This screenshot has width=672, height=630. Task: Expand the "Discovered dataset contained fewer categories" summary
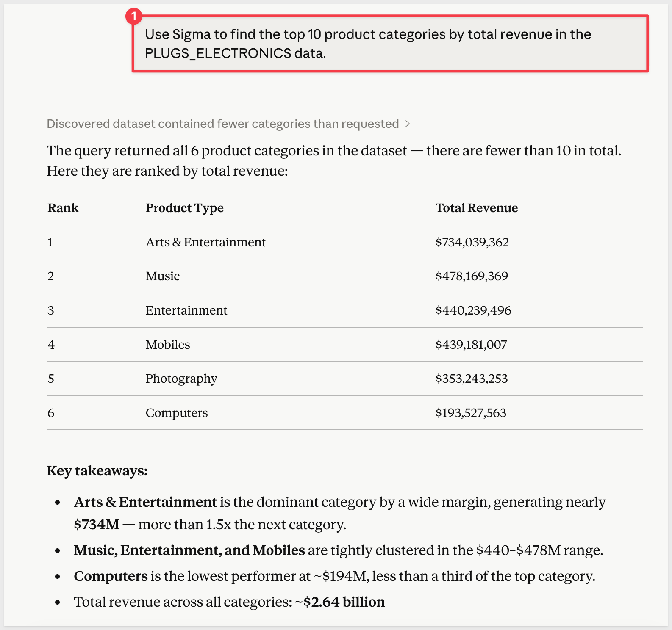coord(222,124)
